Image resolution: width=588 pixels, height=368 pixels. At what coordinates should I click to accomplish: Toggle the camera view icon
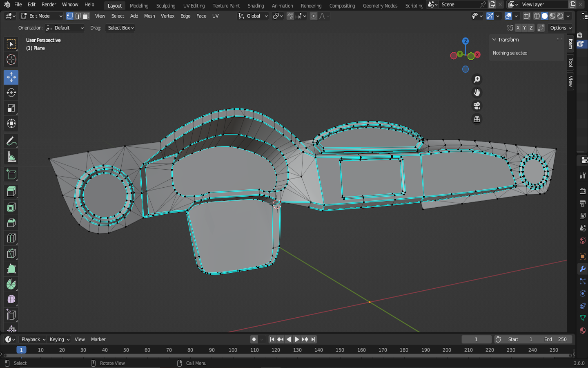pyautogui.click(x=477, y=106)
